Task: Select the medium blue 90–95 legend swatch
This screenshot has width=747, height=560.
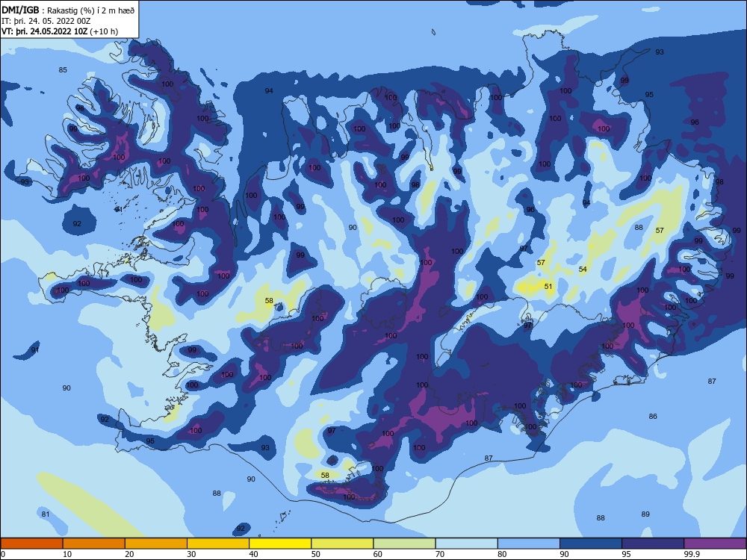Action: coord(591,544)
